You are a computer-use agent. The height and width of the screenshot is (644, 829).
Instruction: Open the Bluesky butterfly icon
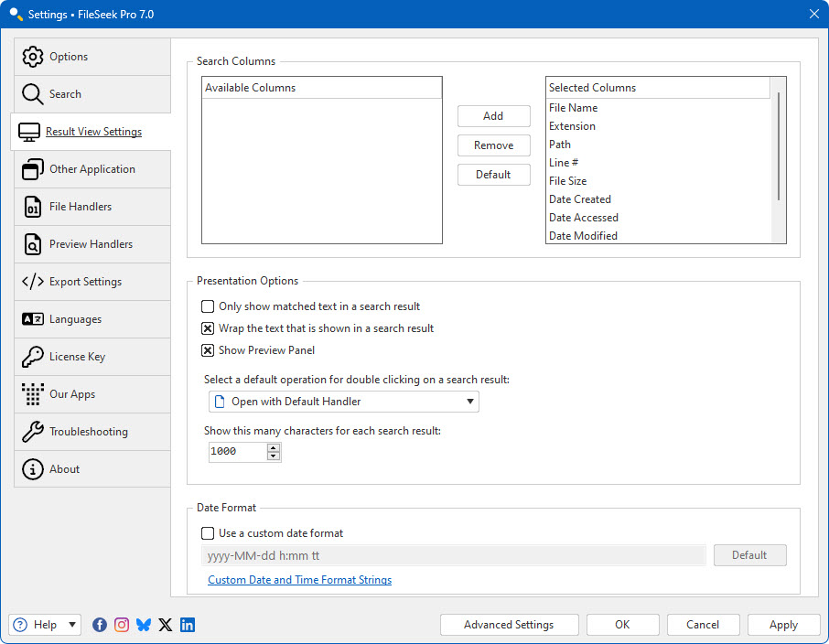(144, 625)
